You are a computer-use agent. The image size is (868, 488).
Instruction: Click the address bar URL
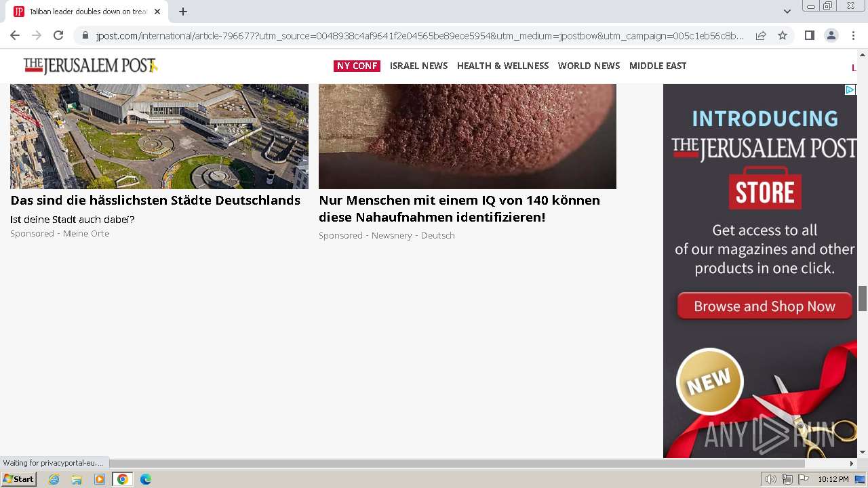[419, 36]
